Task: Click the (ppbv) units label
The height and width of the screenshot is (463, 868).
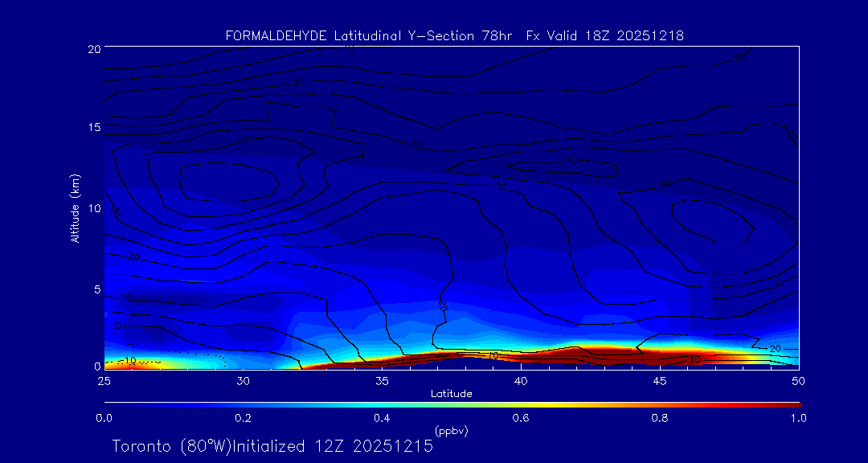Action: point(451,431)
